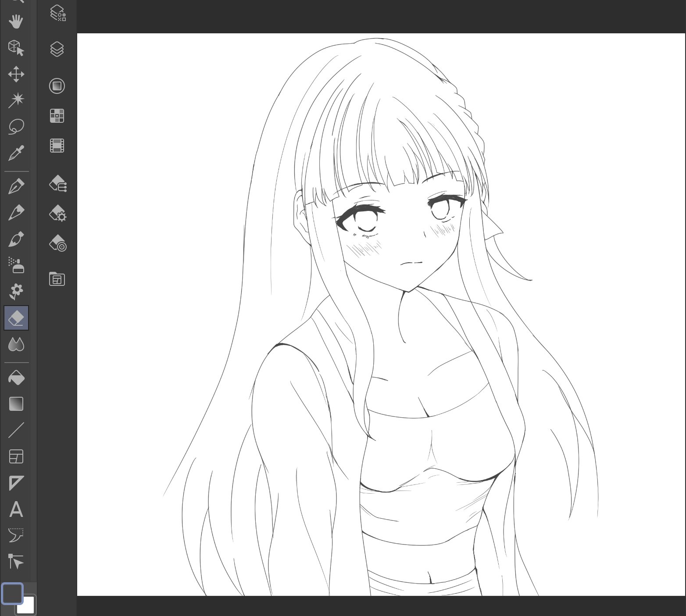
Task: Open the circled gradient square palette icon
Action: pos(57,86)
